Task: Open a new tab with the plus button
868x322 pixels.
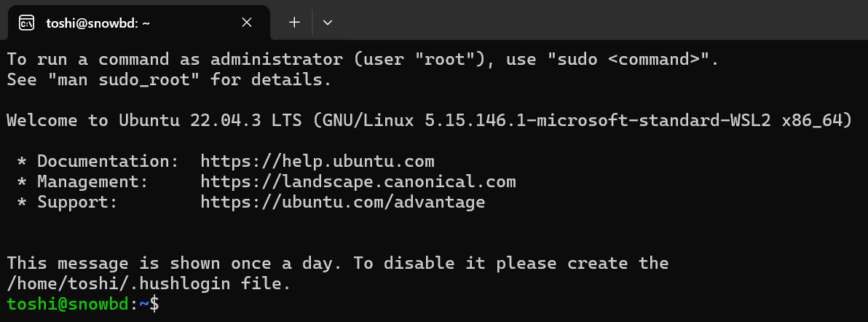Action: [x=294, y=22]
